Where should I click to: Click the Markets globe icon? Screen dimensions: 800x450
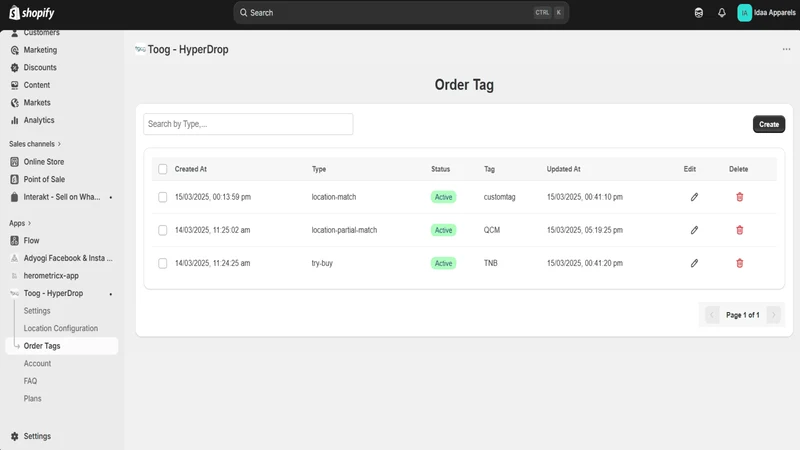tap(14, 103)
